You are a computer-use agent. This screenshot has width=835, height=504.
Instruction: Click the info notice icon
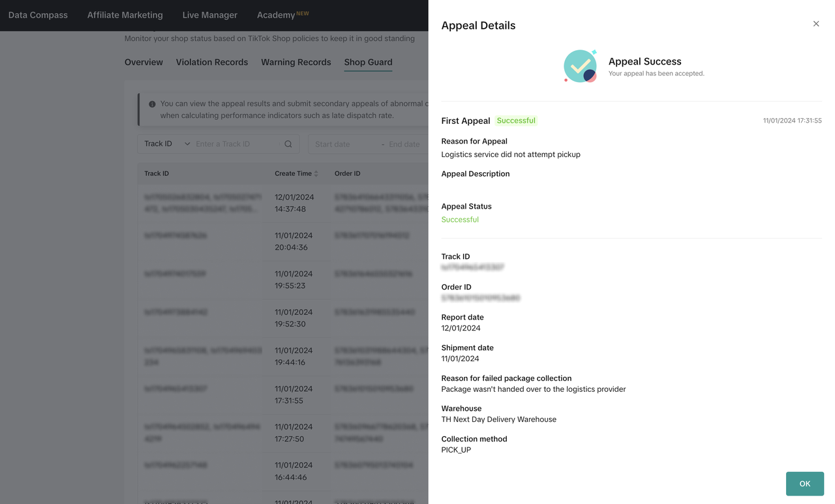point(152,104)
